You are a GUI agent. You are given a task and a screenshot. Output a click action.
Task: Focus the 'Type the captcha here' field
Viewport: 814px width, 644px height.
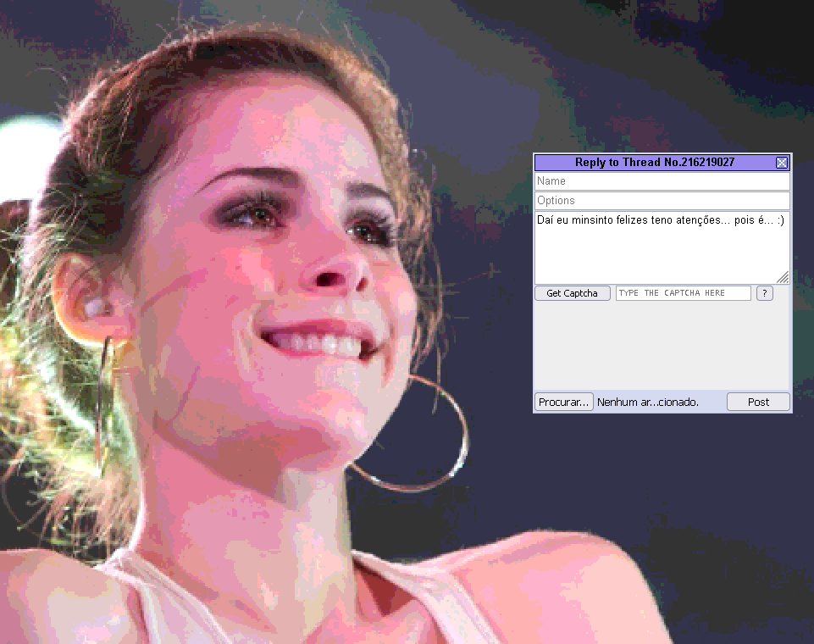tap(684, 293)
